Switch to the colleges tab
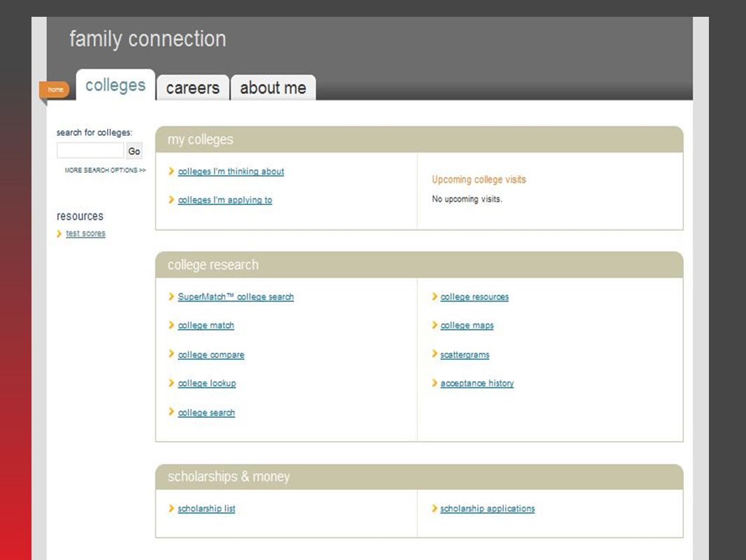Screen dimensions: 746x560 [x=115, y=85]
